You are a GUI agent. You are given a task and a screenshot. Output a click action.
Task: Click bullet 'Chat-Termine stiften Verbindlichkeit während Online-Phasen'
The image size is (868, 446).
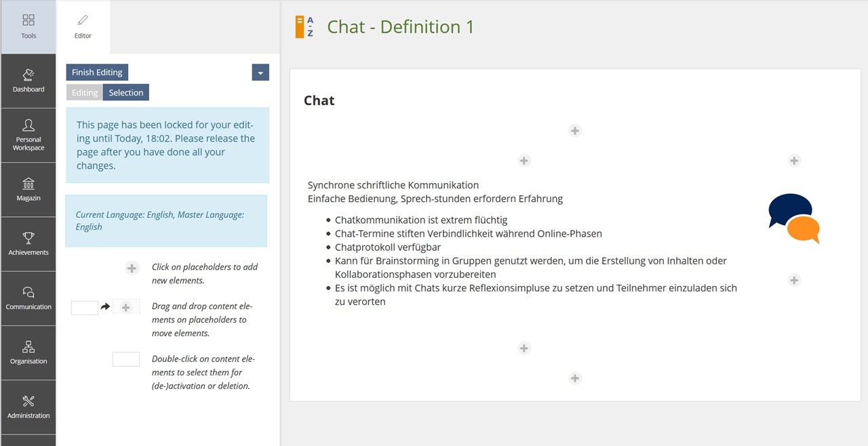point(469,234)
